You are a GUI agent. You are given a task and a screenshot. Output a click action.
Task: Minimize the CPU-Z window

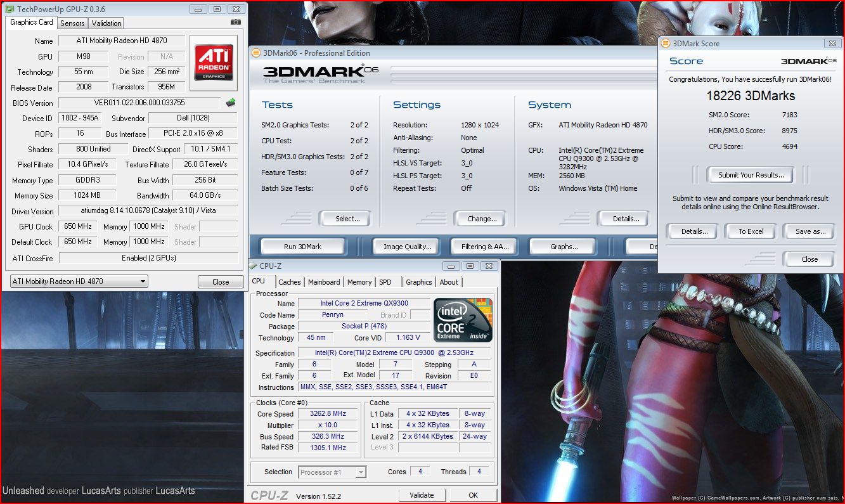click(451, 266)
